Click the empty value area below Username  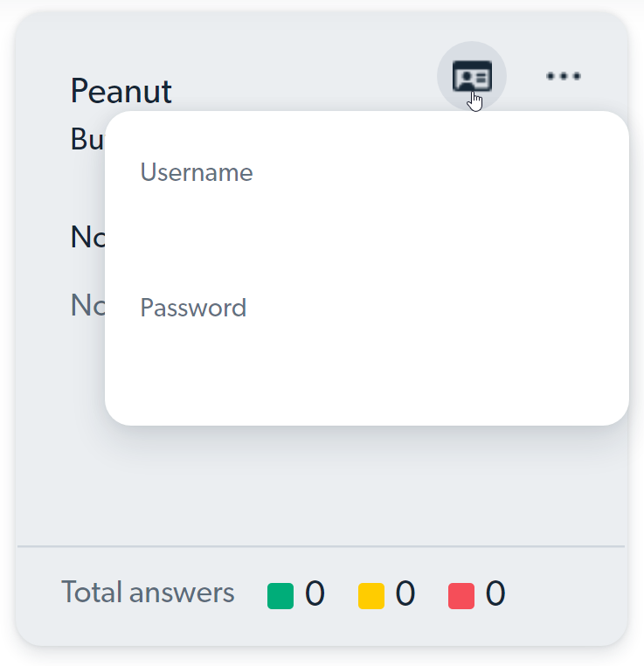[367, 225]
